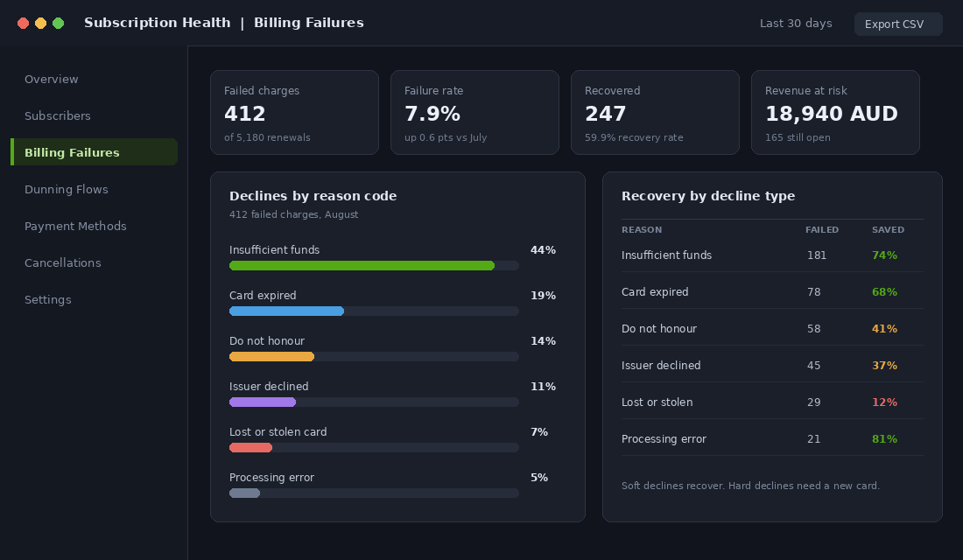Click the purple Issuer declined bar
Image resolution: width=963 pixels, height=560 pixels.
[x=263, y=402]
